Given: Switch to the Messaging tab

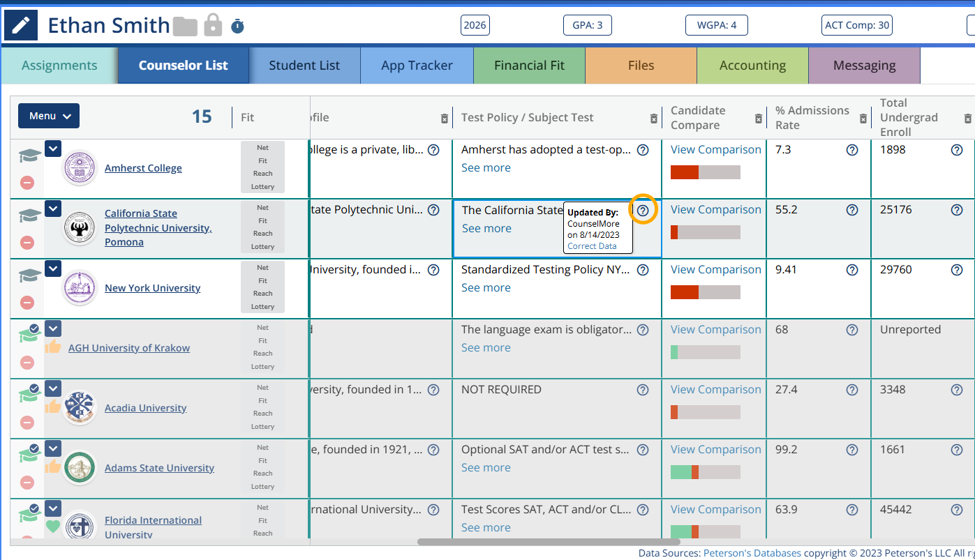Looking at the screenshot, I should 864,66.
